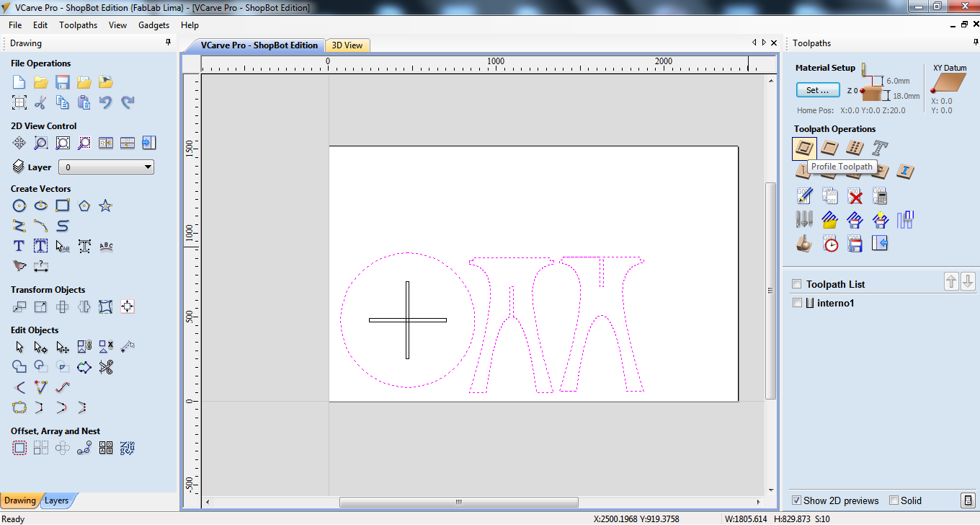This screenshot has width=980, height=525.
Task: Click the Save file floppy icon
Action: coord(63,82)
